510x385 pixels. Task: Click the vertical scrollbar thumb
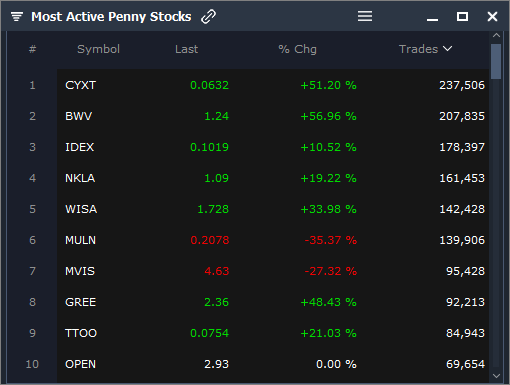[496, 61]
